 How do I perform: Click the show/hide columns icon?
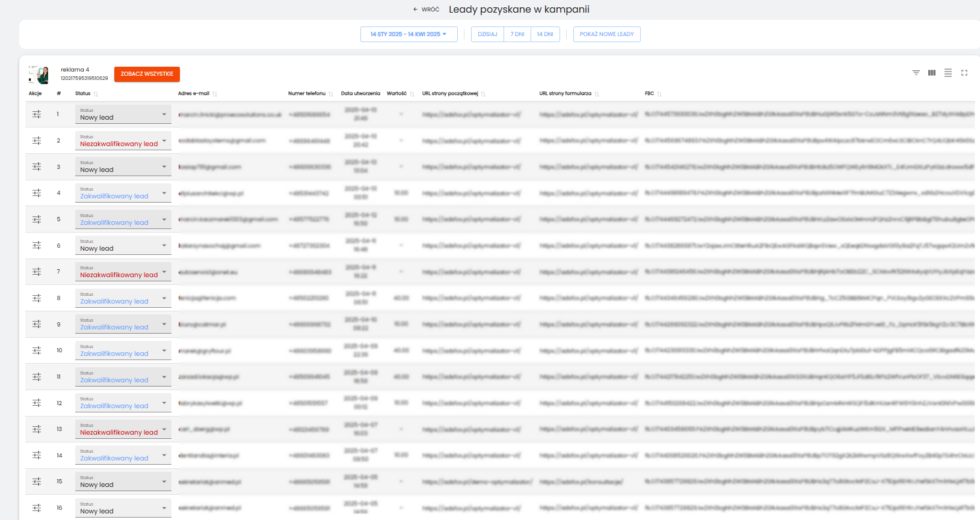point(932,73)
